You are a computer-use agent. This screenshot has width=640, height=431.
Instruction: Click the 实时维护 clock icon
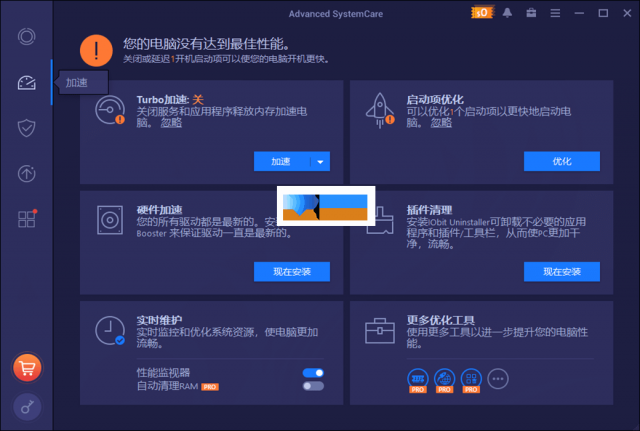(110, 331)
